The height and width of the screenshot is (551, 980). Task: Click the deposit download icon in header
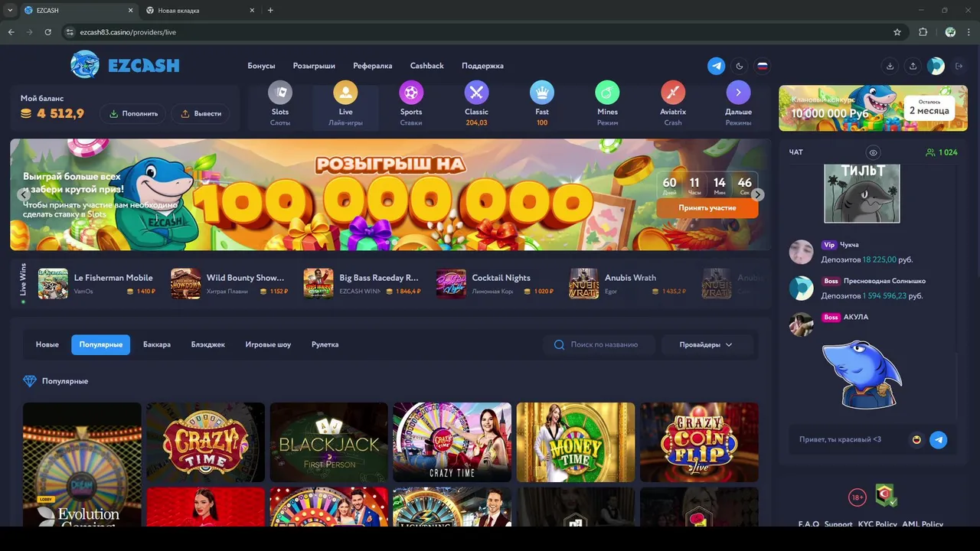890,66
